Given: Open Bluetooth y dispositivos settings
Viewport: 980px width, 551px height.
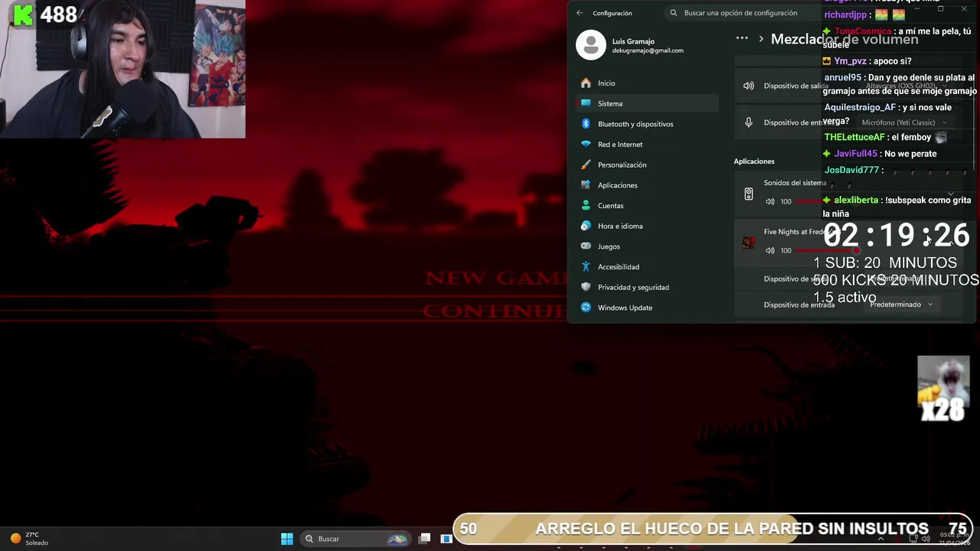Looking at the screenshot, I should click(x=647, y=124).
